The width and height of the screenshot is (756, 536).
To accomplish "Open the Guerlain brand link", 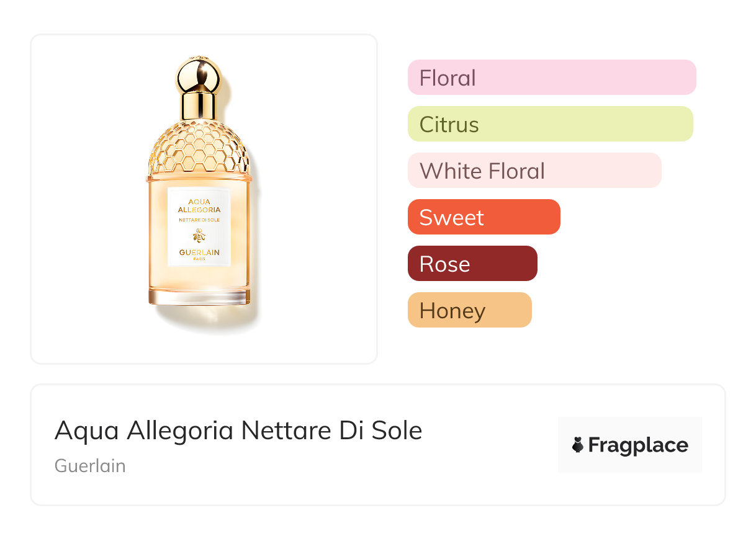I will (90, 466).
